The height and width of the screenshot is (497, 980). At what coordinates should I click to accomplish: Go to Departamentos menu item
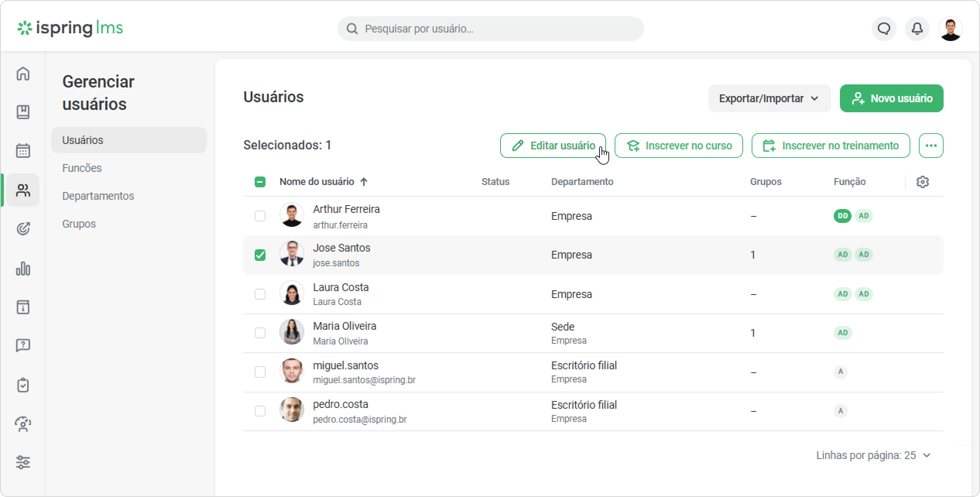[x=98, y=196]
